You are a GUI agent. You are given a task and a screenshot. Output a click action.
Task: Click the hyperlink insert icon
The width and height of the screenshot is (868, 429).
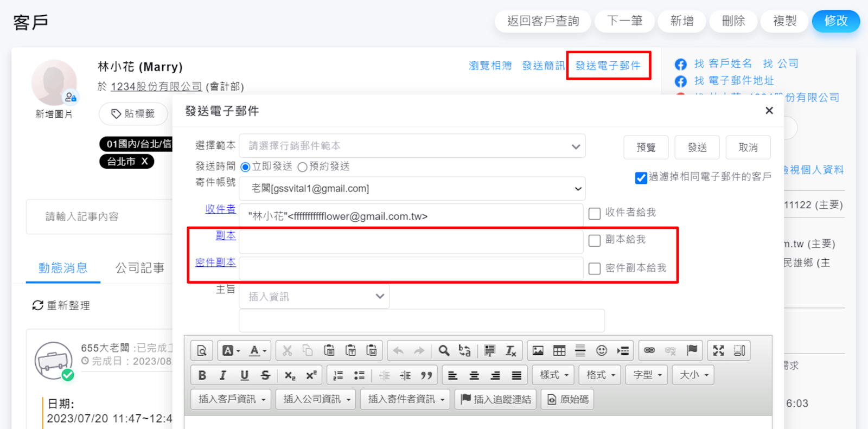[649, 351]
